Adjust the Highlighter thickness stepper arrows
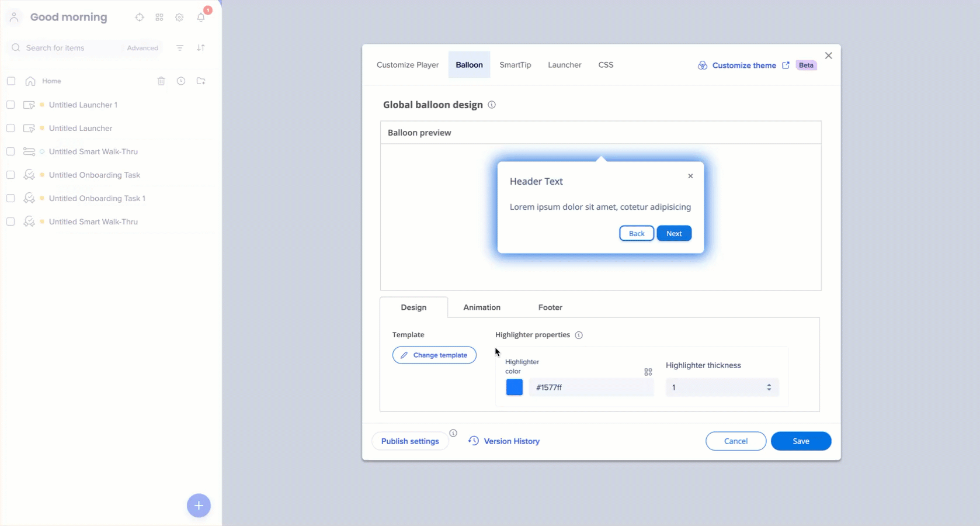 pos(769,387)
